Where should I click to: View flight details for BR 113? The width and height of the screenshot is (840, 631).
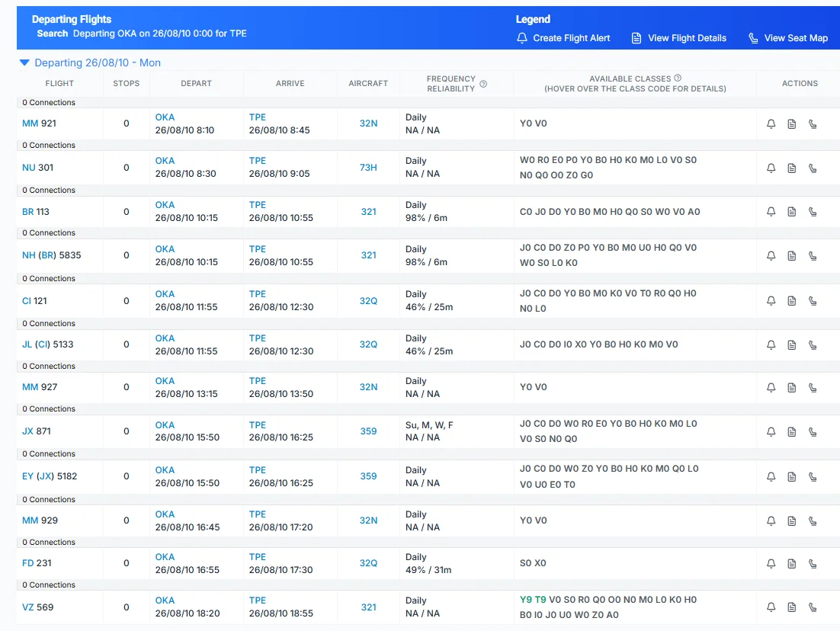pyautogui.click(x=792, y=212)
